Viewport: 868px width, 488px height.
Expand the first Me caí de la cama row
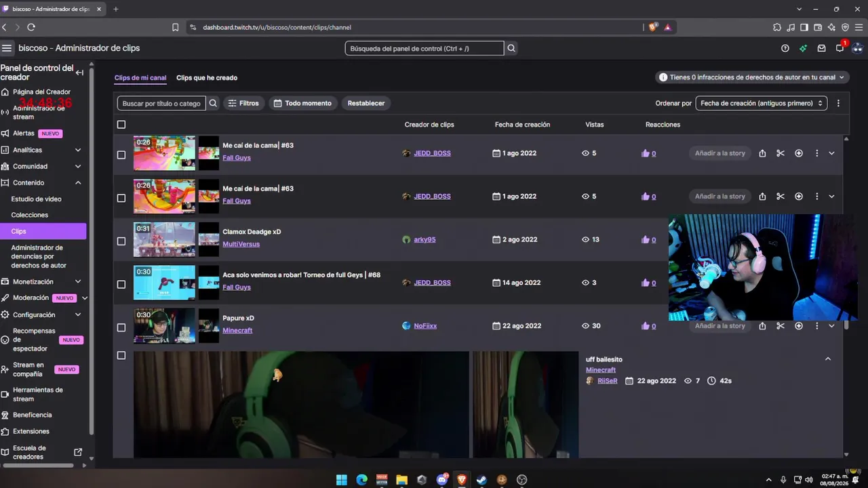(831, 153)
